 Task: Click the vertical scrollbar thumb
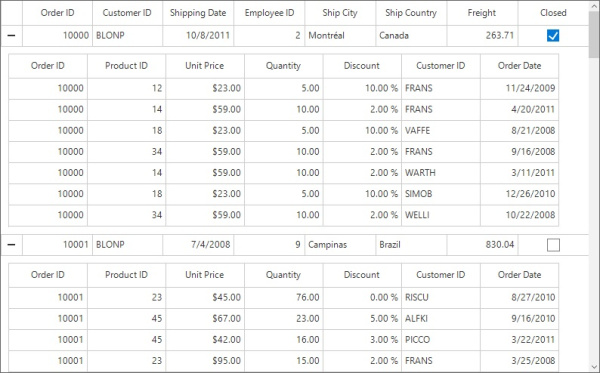point(594,34)
